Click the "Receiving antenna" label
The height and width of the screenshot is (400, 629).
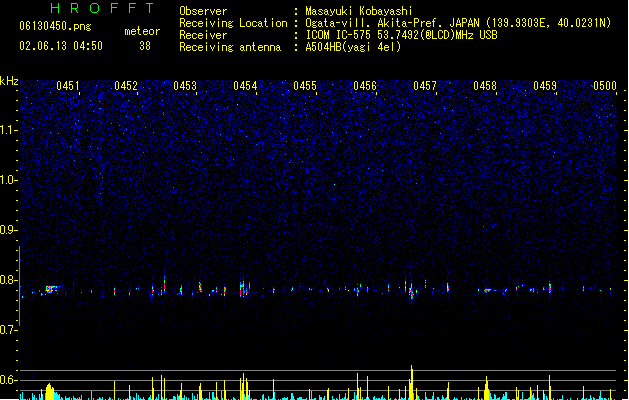(x=230, y=47)
